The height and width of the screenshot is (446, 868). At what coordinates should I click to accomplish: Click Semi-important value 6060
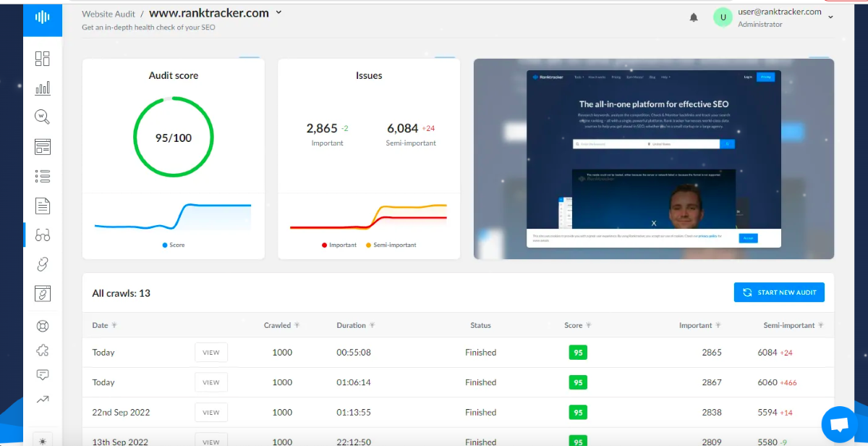[767, 382]
